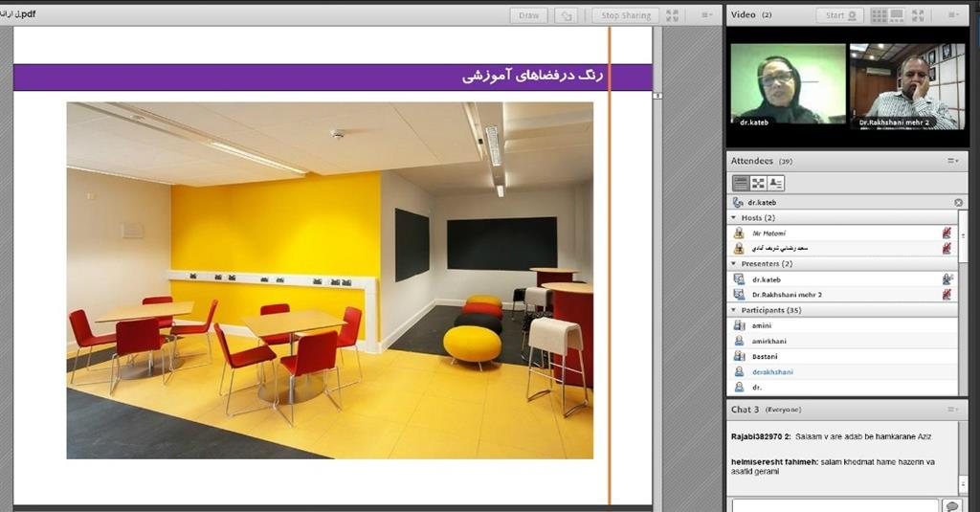Click the Chat 3 Everyone header
Image resolution: width=980 pixels, height=512 pixels.
(x=767, y=410)
